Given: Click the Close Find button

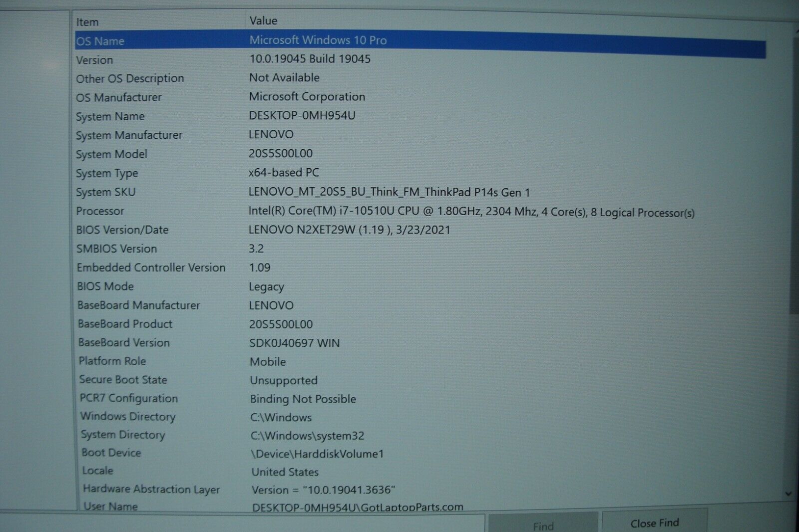Looking at the screenshot, I should point(655,523).
